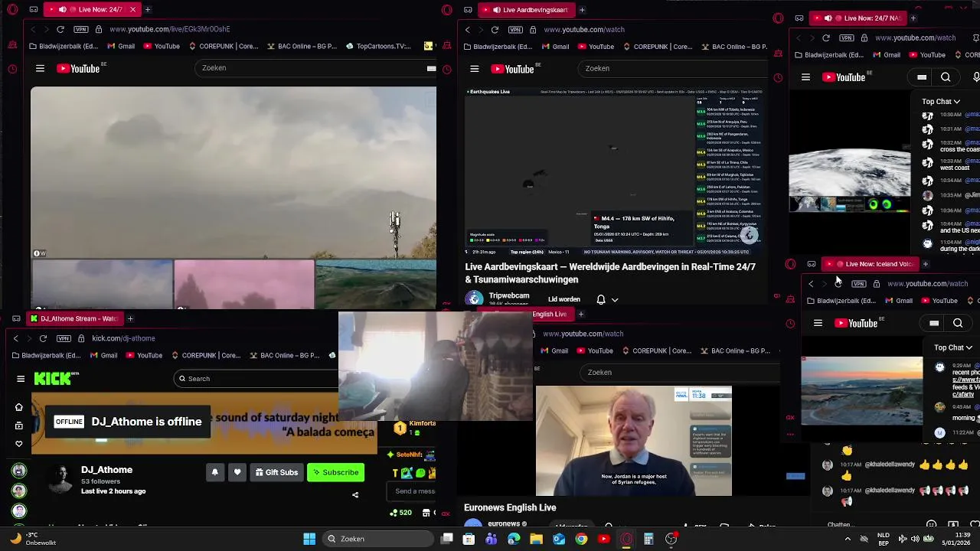
Task: Open COREPUNK bookmark in first window
Action: 223,46
